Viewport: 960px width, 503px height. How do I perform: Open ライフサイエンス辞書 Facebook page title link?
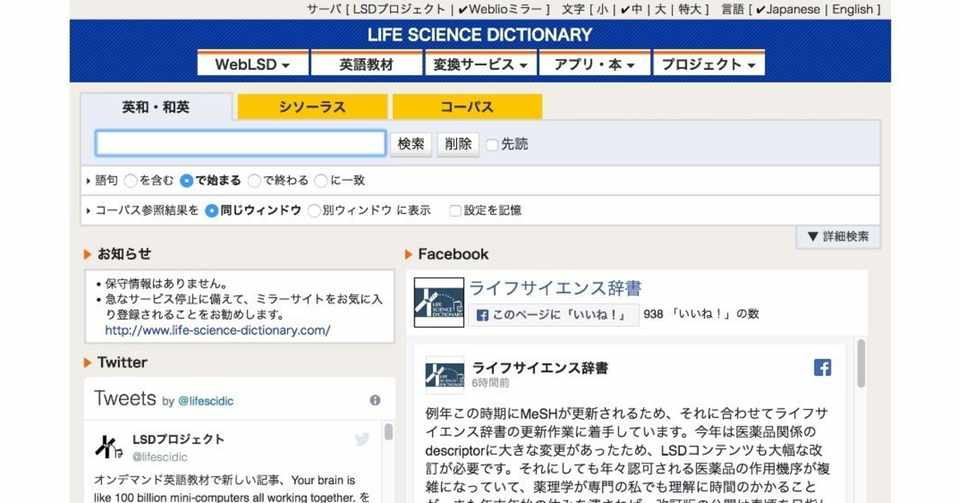(x=555, y=288)
